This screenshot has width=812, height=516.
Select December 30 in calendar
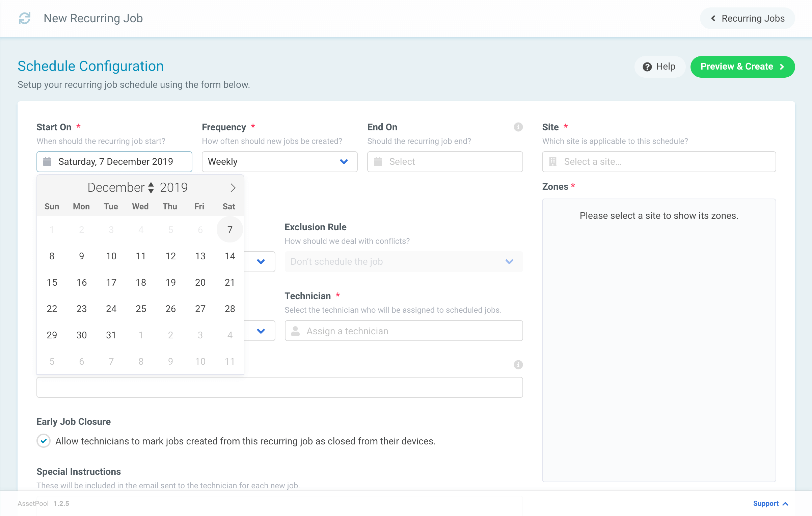click(x=82, y=335)
